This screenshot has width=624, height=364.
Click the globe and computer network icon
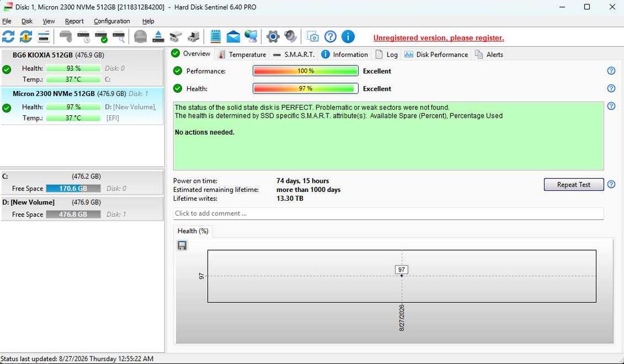(x=251, y=37)
